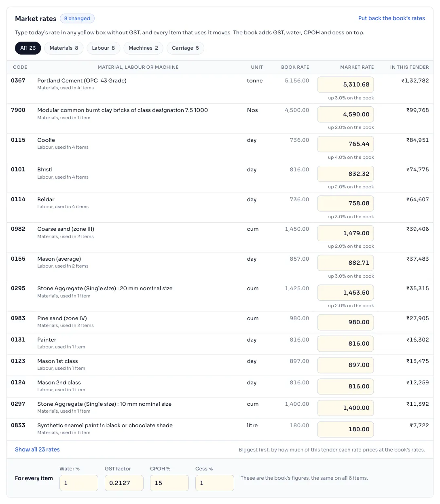Click book rate 5,156.00
Image resolution: width=440 pixels, height=504 pixels.
(x=297, y=80)
